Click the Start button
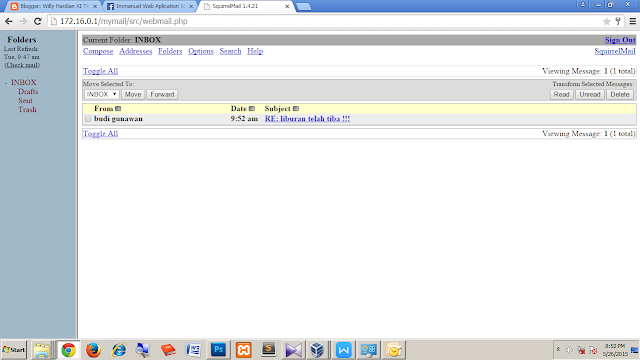 pos(13,350)
